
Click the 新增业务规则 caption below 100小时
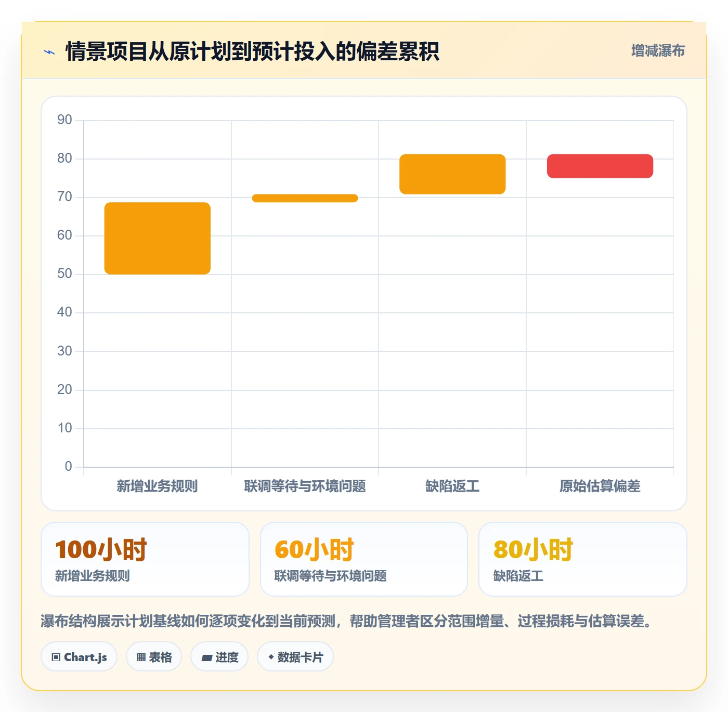click(93, 576)
